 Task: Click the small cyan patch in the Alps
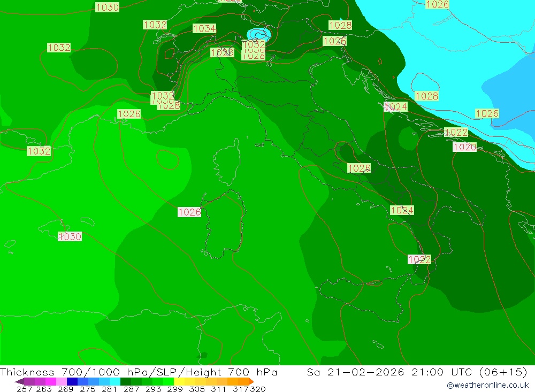pyautogui.click(x=259, y=34)
